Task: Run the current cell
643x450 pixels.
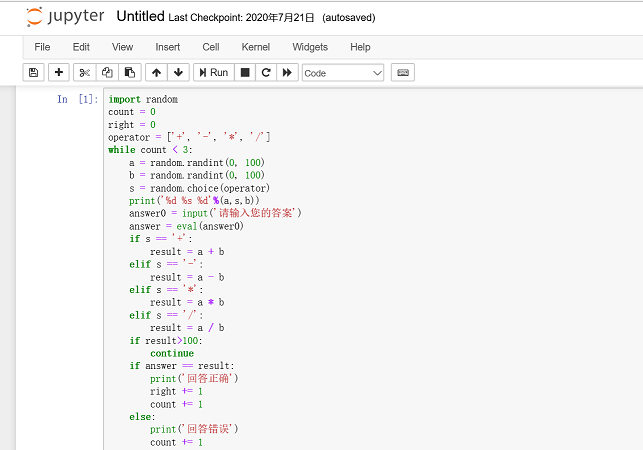Action: tap(214, 73)
